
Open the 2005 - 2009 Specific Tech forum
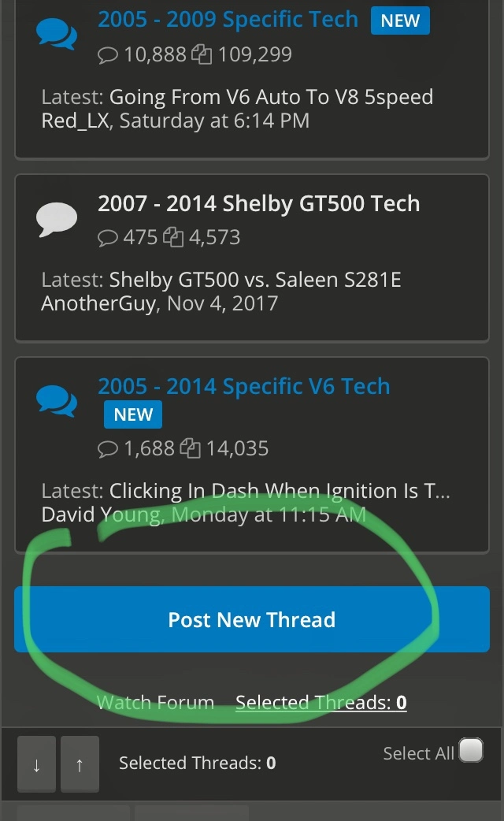pos(228,20)
